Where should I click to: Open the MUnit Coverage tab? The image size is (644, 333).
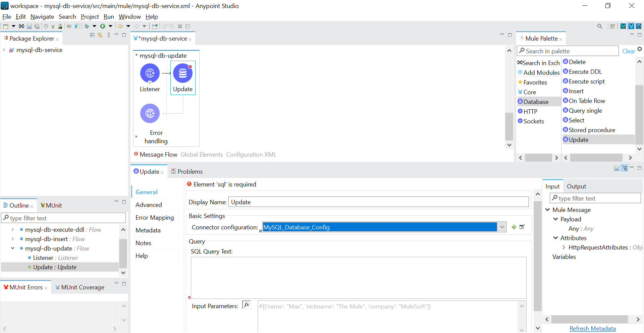pos(80,287)
